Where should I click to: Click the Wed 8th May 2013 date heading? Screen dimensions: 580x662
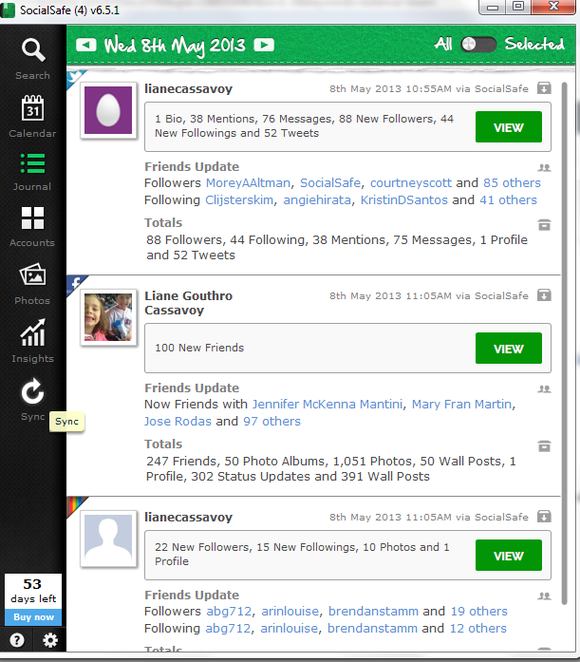[175, 45]
